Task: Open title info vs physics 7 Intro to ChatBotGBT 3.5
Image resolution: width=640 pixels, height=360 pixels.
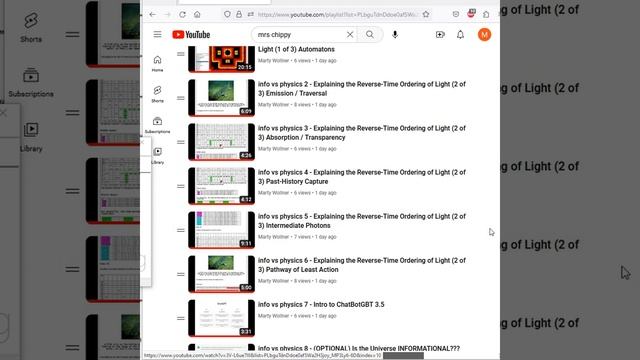Action: [x=321, y=304]
